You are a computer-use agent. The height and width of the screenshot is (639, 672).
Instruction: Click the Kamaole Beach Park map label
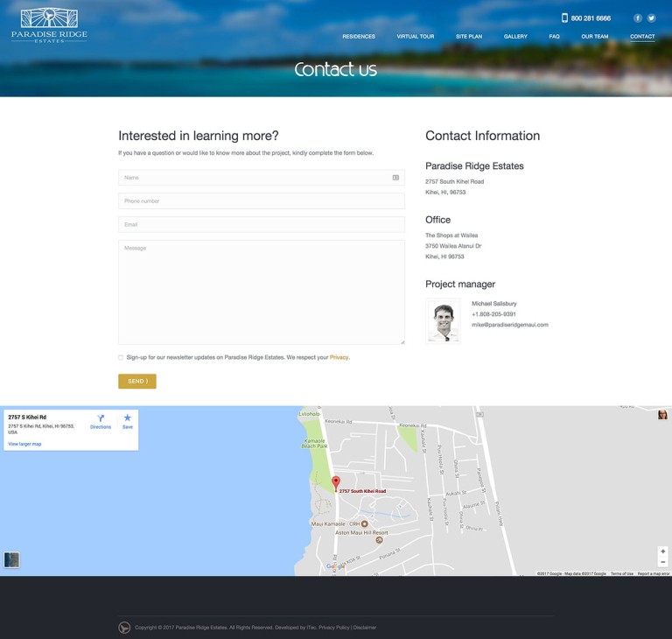pos(314,444)
